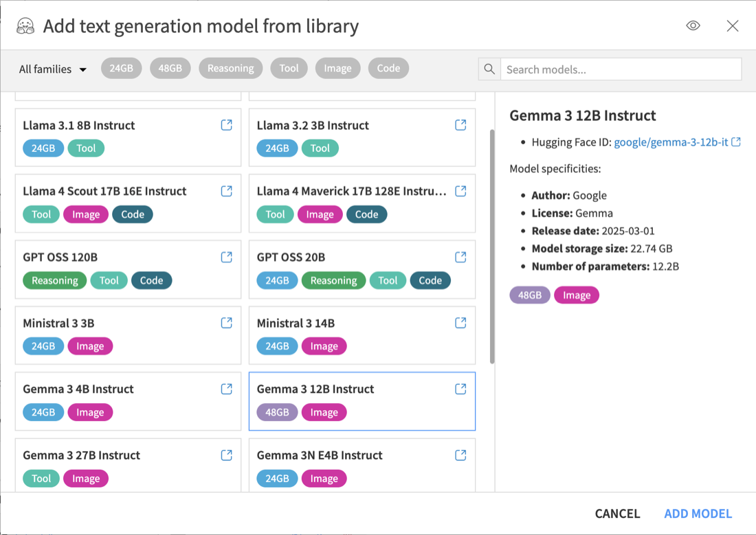Click external link icon for GPT OSS 120B
This screenshot has height=535, width=756.
[x=226, y=257]
